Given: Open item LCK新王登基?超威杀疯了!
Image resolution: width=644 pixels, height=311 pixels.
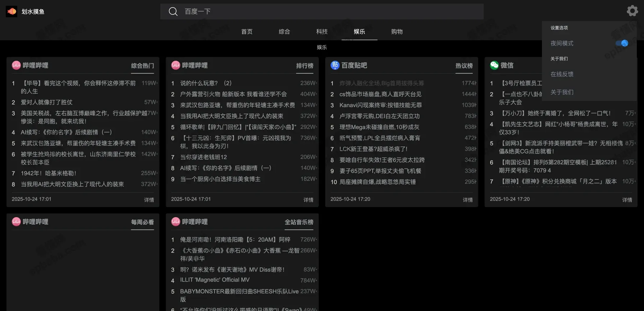Looking at the screenshot, I should coord(373,149).
